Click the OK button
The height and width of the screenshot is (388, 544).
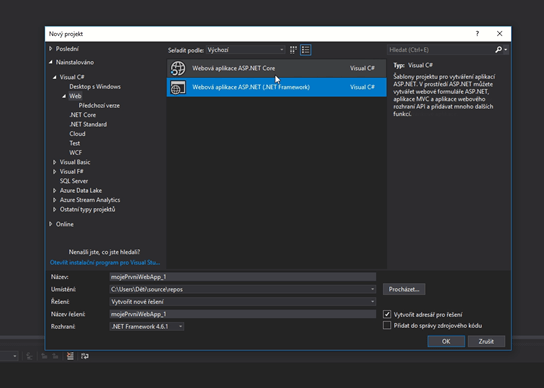446,341
